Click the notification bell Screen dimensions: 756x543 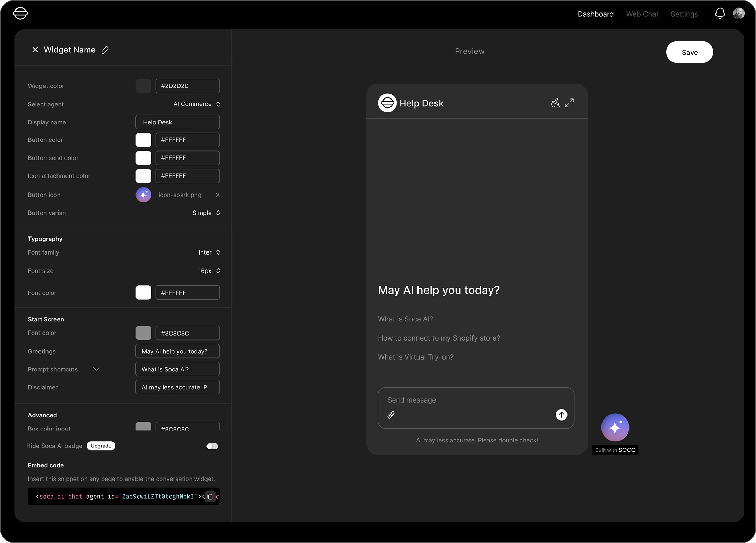point(720,13)
